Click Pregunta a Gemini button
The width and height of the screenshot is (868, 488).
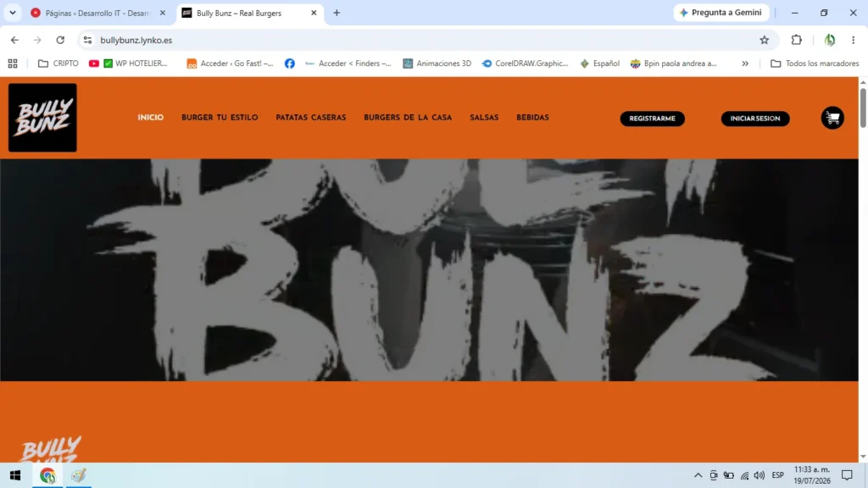click(721, 13)
